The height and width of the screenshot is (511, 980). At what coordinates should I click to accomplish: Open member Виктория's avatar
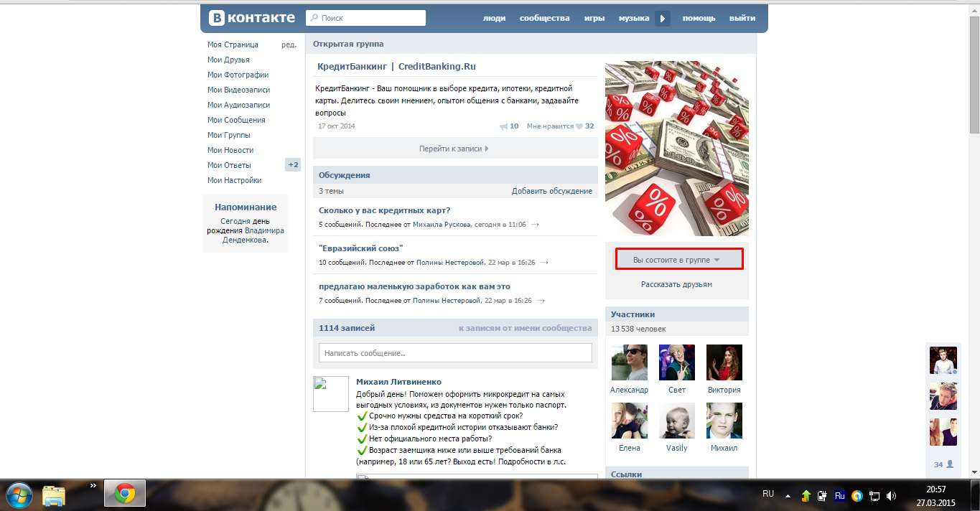(x=724, y=362)
